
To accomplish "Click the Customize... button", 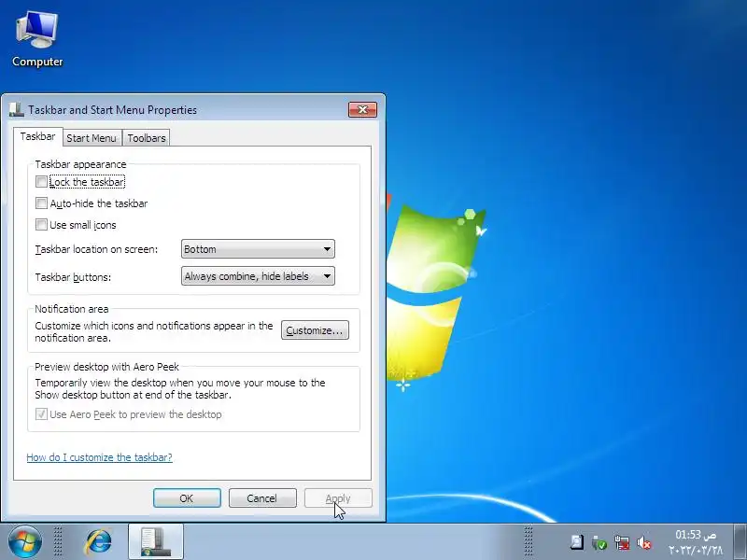I will (x=315, y=330).
